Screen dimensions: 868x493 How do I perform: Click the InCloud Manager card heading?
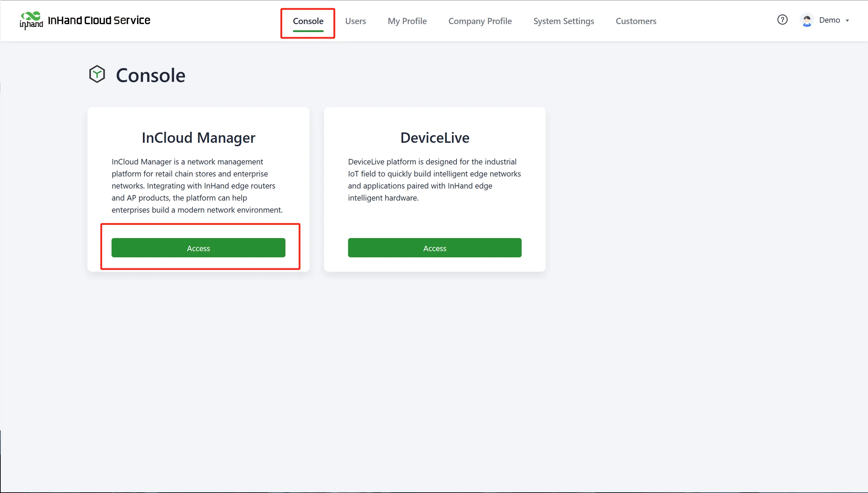click(198, 138)
